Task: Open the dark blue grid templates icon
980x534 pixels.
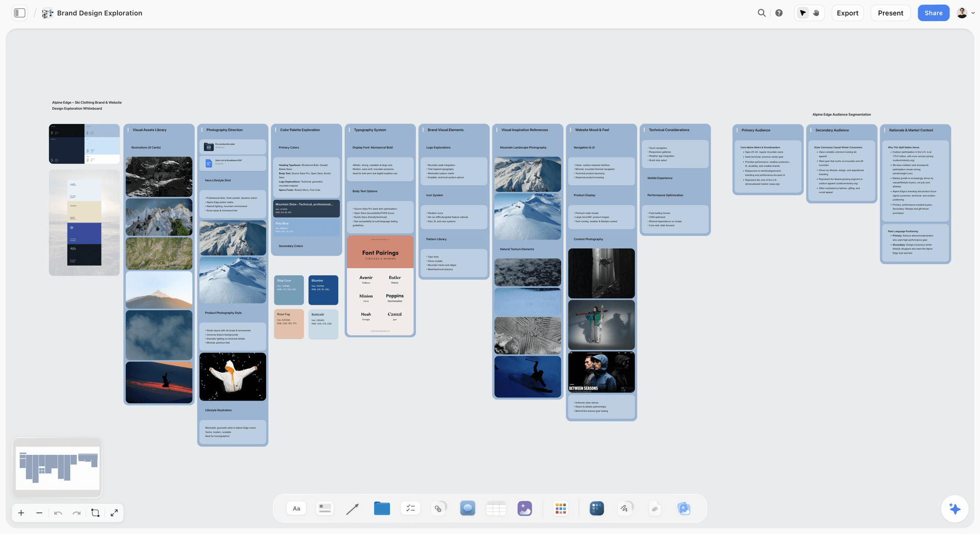Action: (x=597, y=509)
